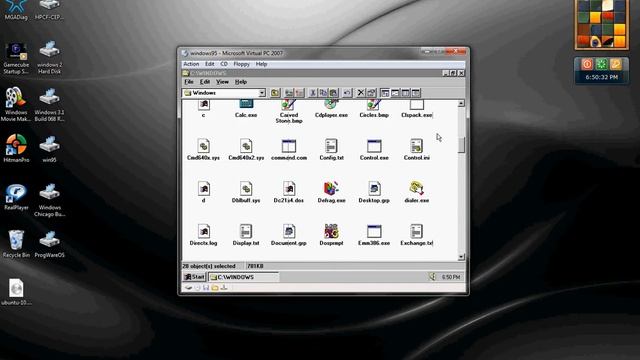
Task: Open the Windows Movie Maker desktop icon
Action: pyautogui.click(x=16, y=104)
